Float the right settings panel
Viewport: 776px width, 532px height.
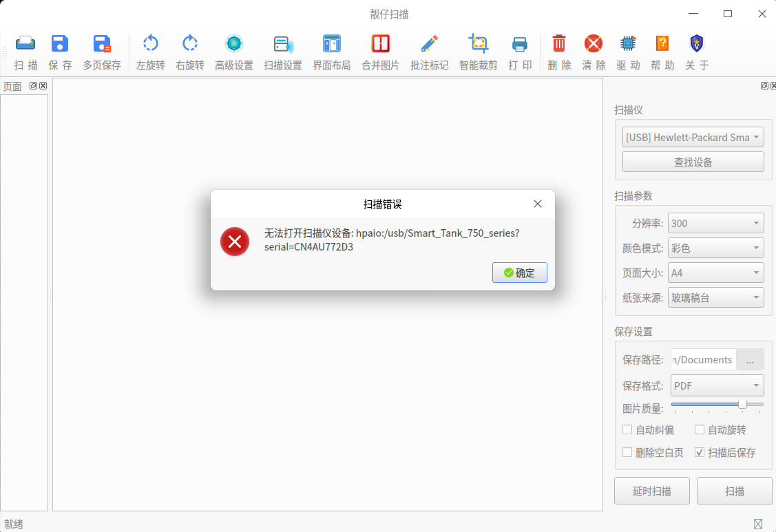(764, 85)
